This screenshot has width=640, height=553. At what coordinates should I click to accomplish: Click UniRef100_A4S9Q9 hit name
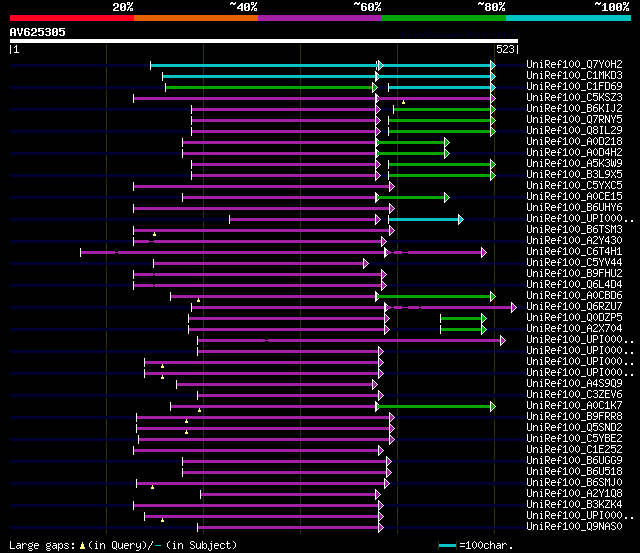click(x=574, y=384)
